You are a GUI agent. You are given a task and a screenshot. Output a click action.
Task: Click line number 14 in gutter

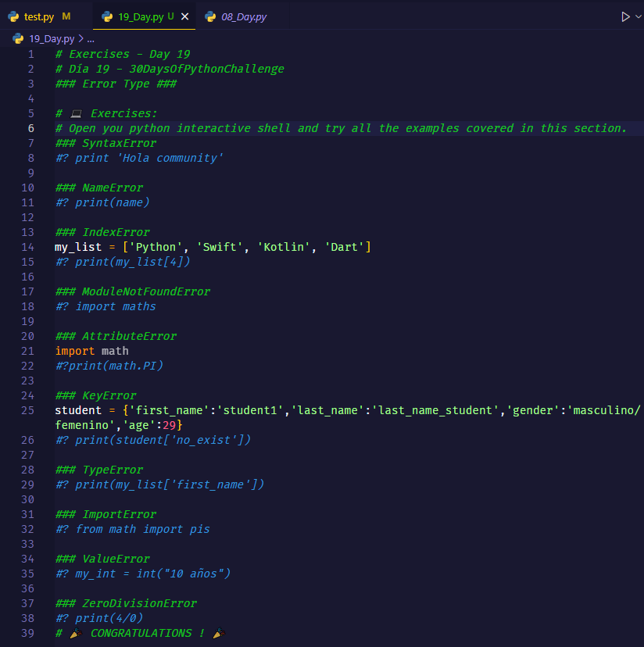[27, 247]
